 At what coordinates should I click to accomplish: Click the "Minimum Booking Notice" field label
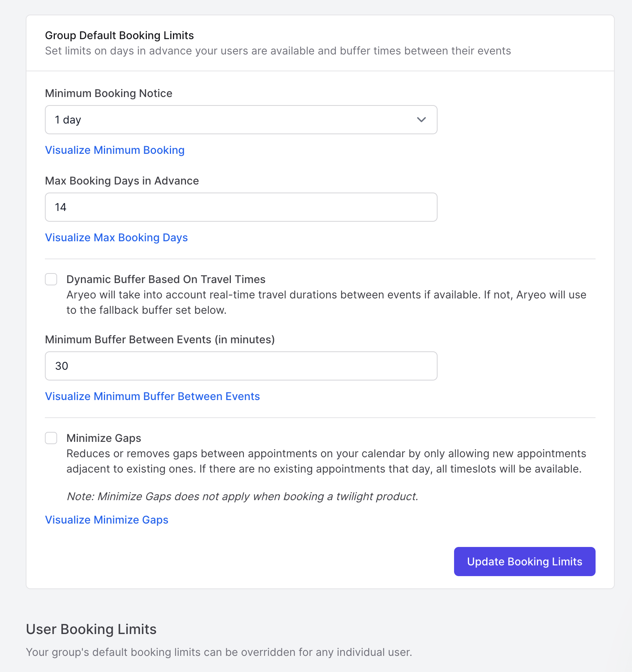[x=109, y=93]
